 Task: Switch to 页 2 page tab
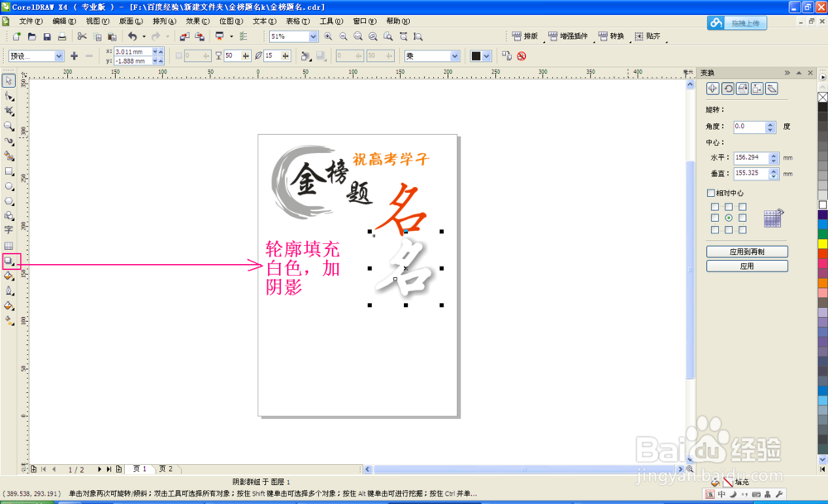[166, 468]
